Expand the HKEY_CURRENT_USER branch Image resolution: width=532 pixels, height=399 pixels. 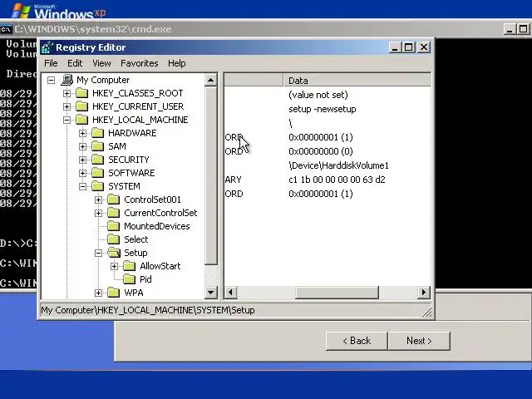click(x=66, y=106)
